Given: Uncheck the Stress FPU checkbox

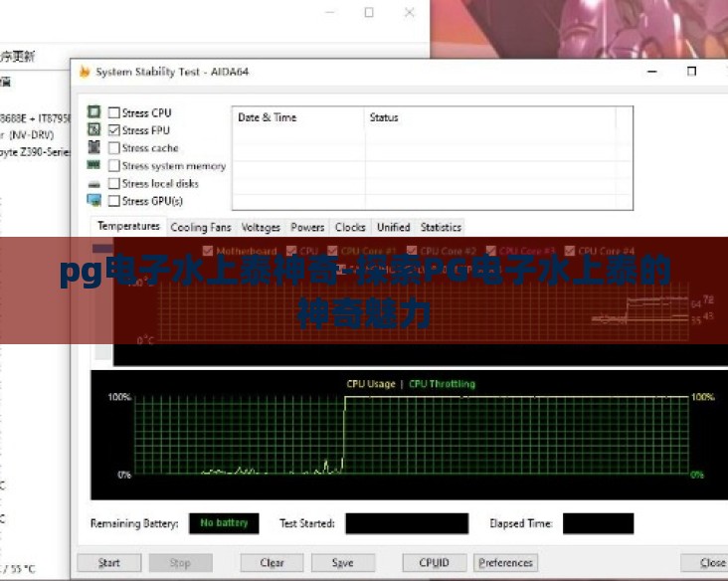Looking at the screenshot, I should pyautogui.click(x=113, y=130).
